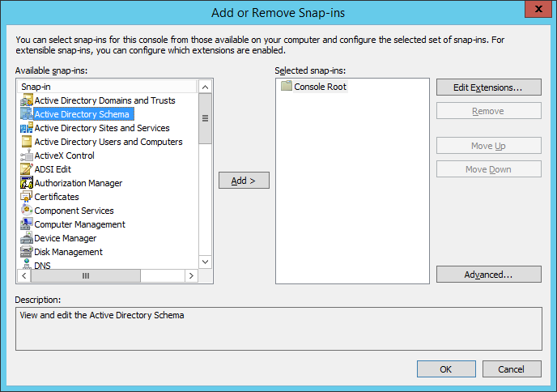Confirm with the OK button
This screenshot has width=557, height=392.
(x=446, y=369)
